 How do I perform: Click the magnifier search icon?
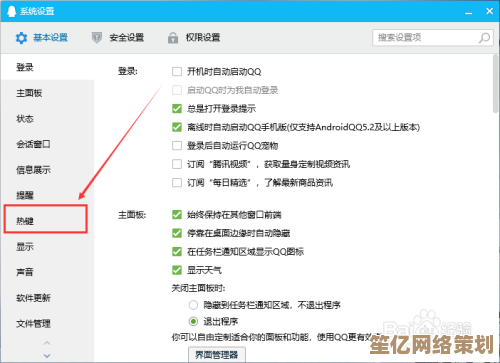484,38
